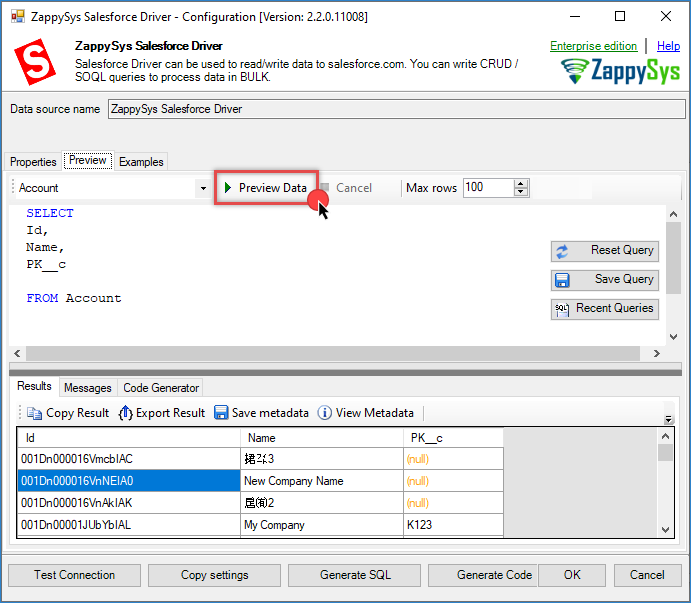Click the Test Connection button

click(x=74, y=575)
